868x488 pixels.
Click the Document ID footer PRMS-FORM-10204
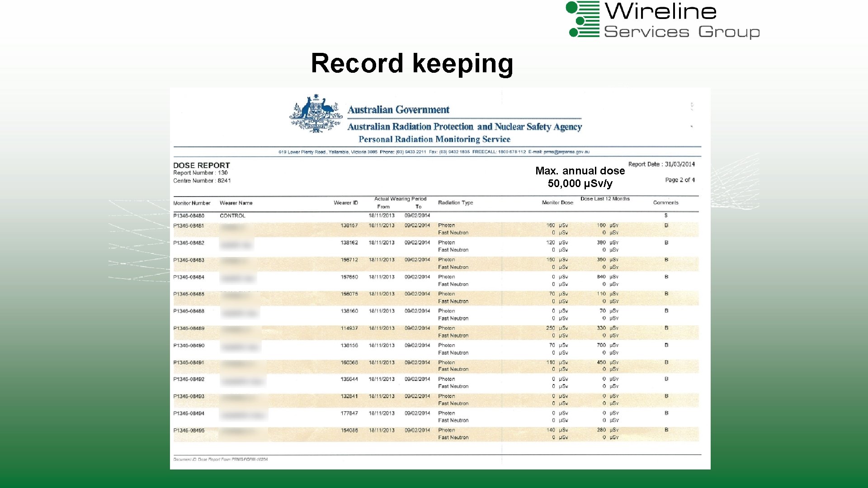coord(220,460)
